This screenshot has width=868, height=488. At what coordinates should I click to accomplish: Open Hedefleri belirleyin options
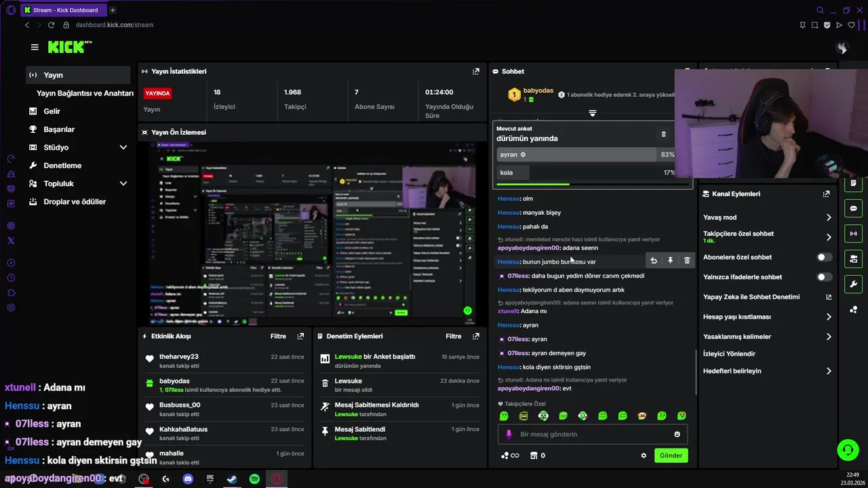pyautogui.click(x=766, y=371)
